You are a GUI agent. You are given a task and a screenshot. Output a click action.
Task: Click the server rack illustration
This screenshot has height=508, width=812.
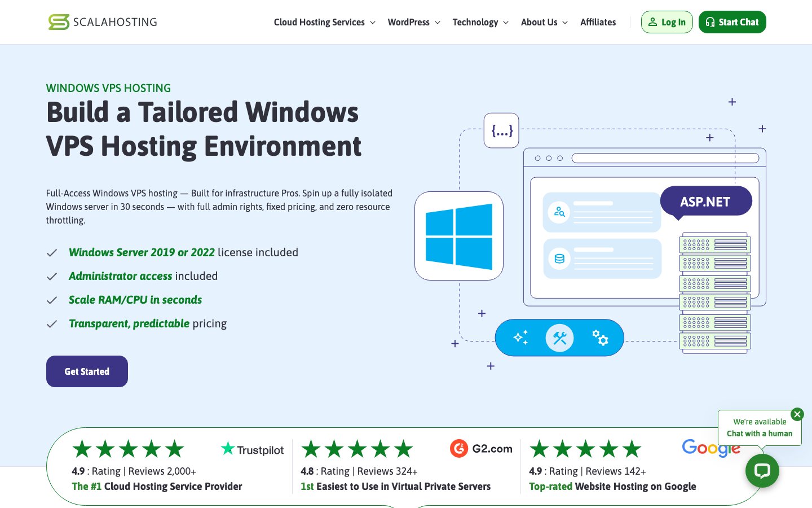click(715, 293)
